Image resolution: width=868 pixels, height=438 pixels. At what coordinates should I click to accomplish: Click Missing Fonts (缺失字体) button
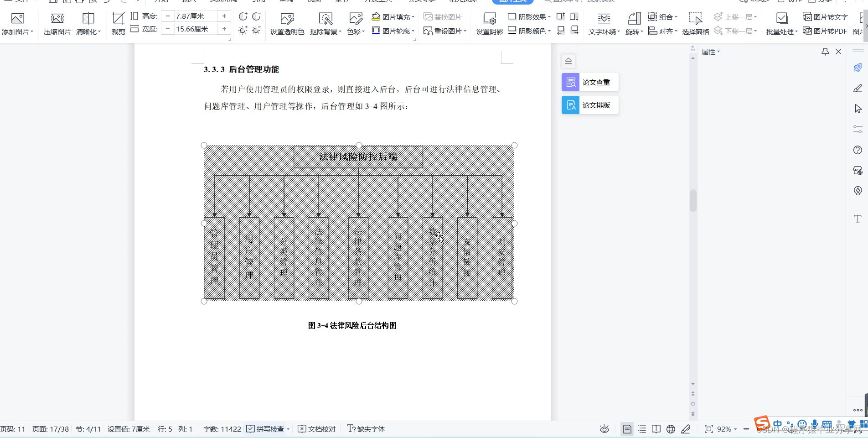click(x=366, y=429)
